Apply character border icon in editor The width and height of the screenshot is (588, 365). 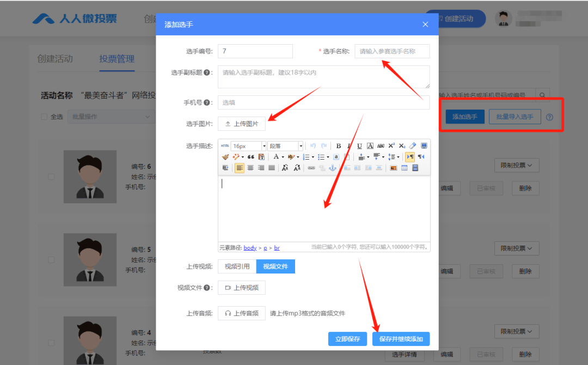(x=370, y=145)
